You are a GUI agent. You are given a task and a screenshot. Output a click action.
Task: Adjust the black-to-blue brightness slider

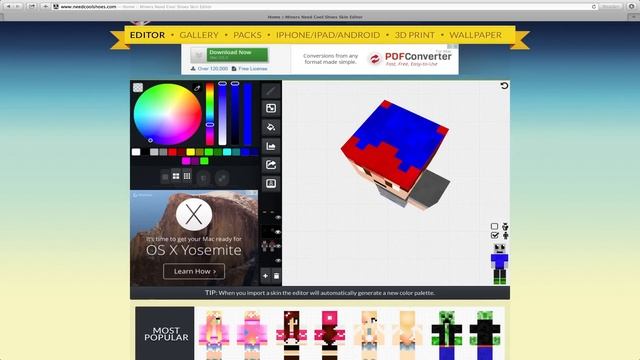click(235, 114)
